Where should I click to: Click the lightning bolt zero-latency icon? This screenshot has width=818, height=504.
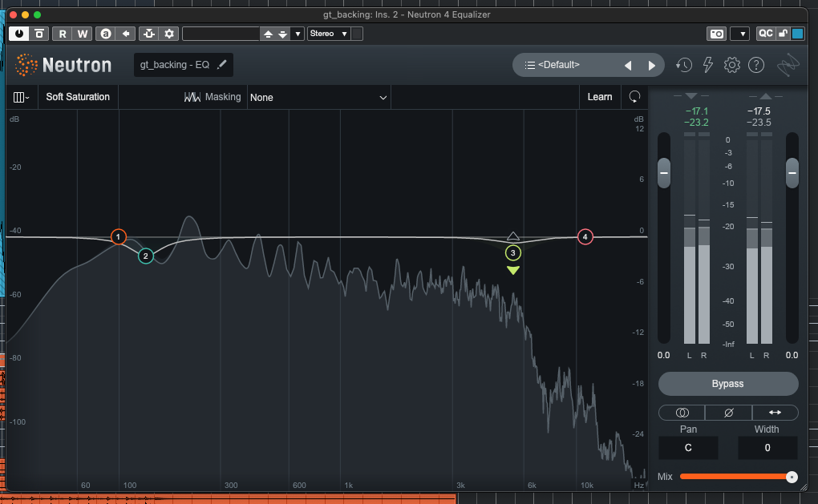(x=708, y=65)
